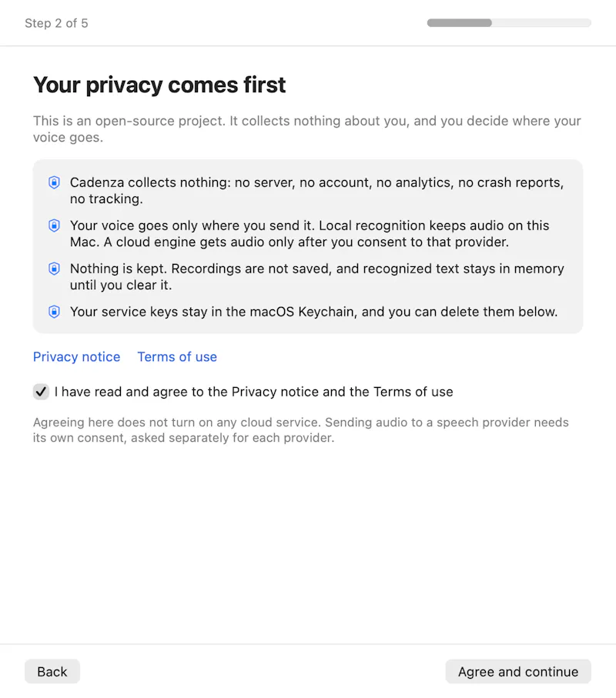Viewport: 616px width, 698px height.
Task: Click the setup progress bar
Action: (x=509, y=23)
